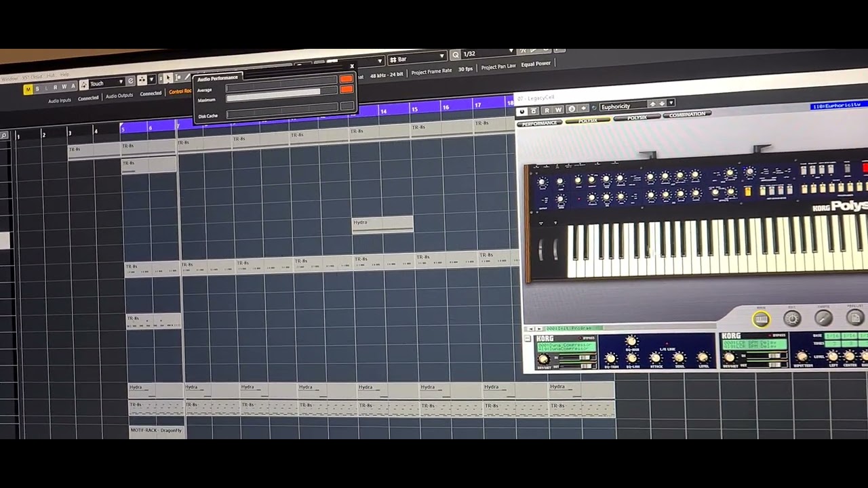Toggle the L listen button

point(46,88)
